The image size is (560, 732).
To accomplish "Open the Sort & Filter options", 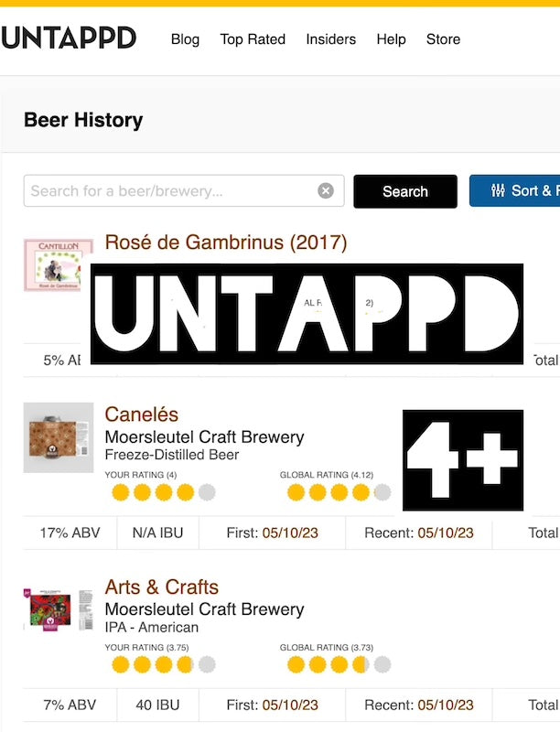I will [515, 190].
